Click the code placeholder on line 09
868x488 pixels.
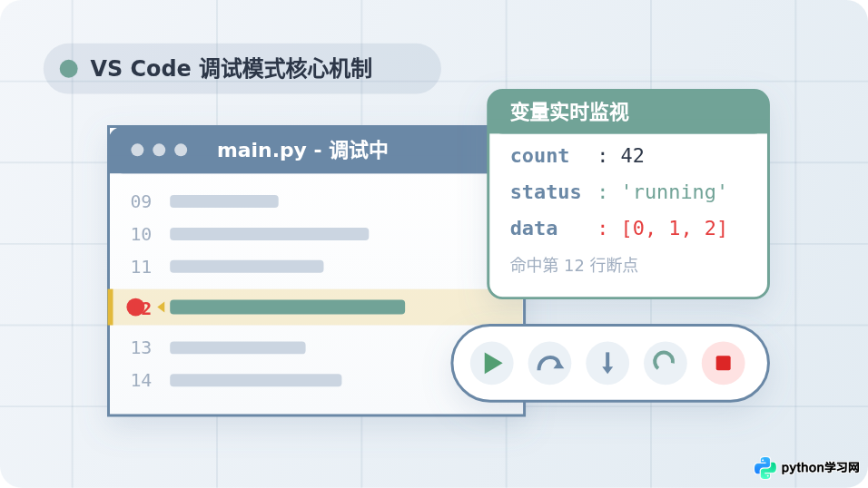[x=223, y=201]
